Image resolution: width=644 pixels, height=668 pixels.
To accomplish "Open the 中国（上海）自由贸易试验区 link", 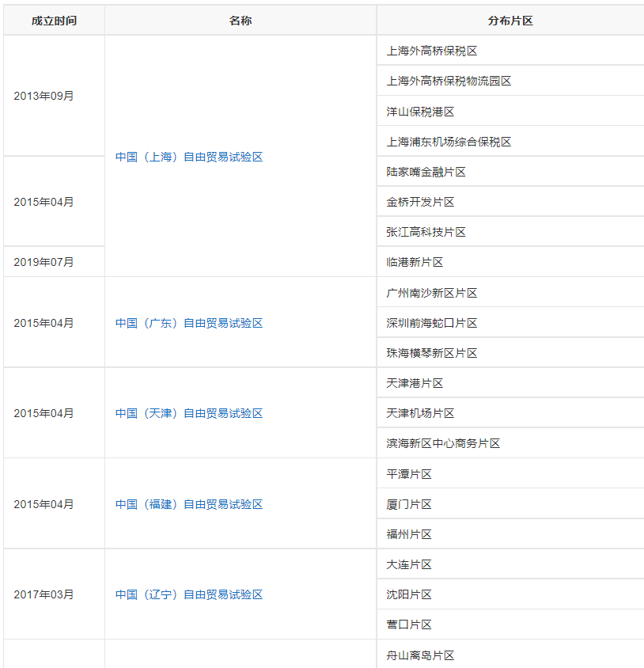I will [x=189, y=157].
